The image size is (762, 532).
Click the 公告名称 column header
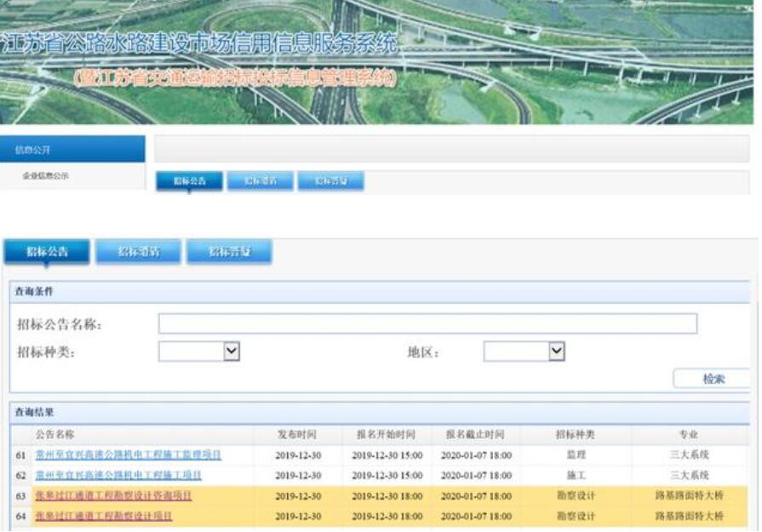[54, 434]
